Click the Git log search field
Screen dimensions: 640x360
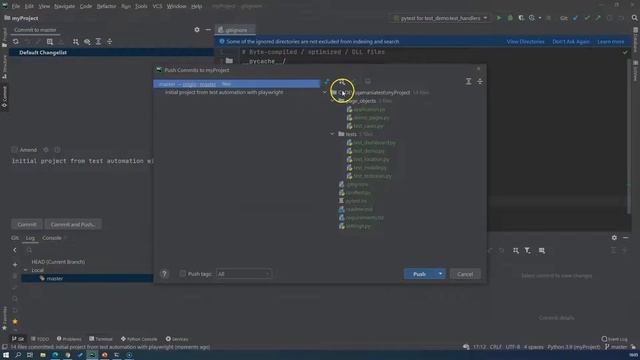(88, 250)
